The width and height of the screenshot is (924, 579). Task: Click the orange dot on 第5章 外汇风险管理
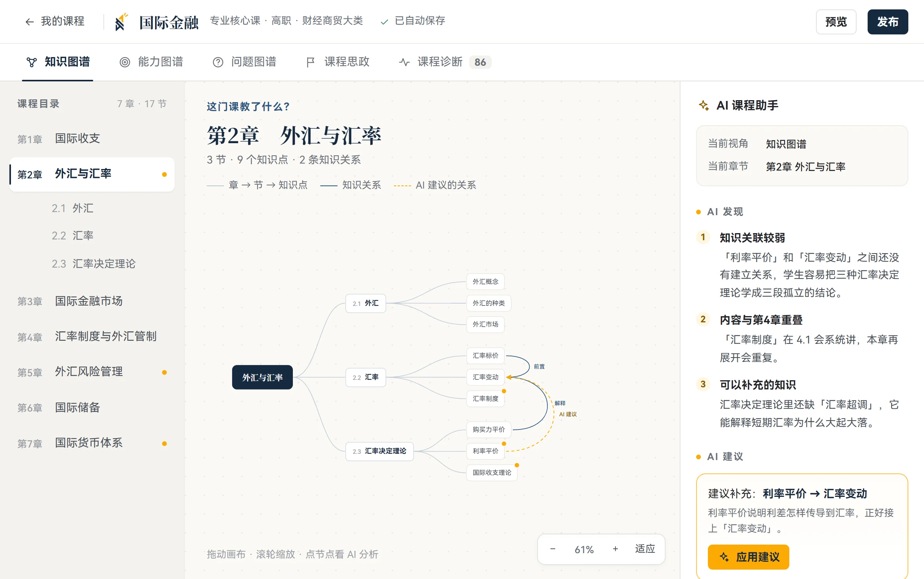[164, 372]
